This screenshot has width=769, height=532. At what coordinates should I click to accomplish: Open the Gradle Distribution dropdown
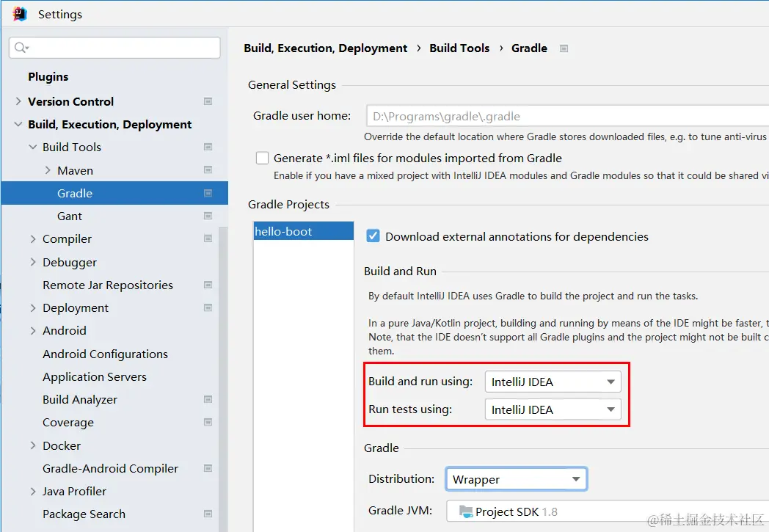(x=516, y=479)
